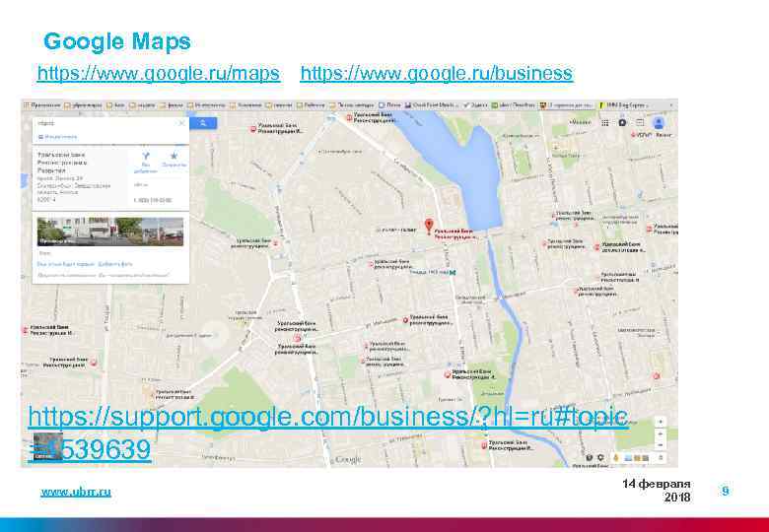Image resolution: width=769 pixels, height=532 pixels.
Task: Select the red selected-location pin on the map
Action: tap(429, 227)
